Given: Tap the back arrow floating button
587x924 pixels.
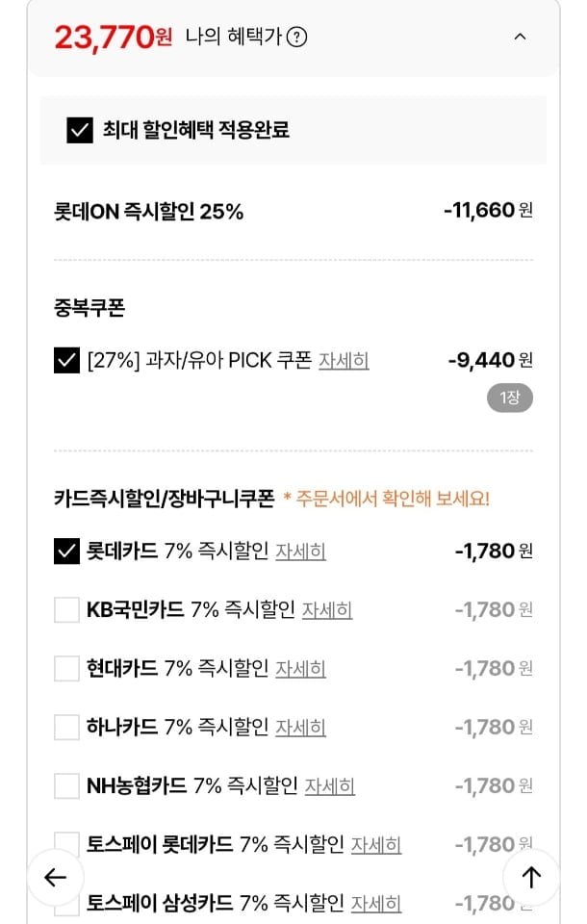Looking at the screenshot, I should click(55, 877).
